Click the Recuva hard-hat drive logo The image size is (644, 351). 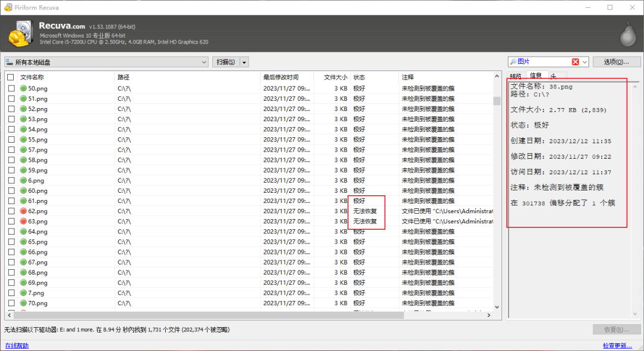(20, 33)
